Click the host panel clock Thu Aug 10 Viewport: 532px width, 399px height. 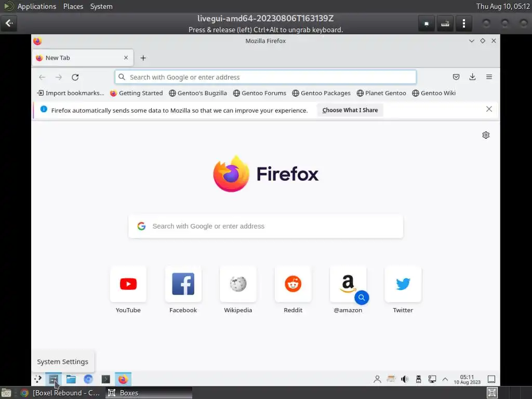[x=503, y=6]
